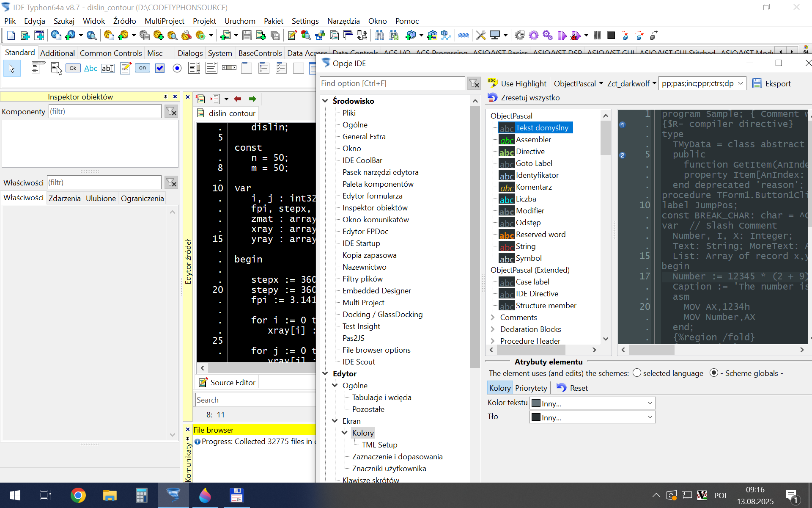Click the Tło color swatch
Viewport: 812px width, 508px height.
coord(536,417)
